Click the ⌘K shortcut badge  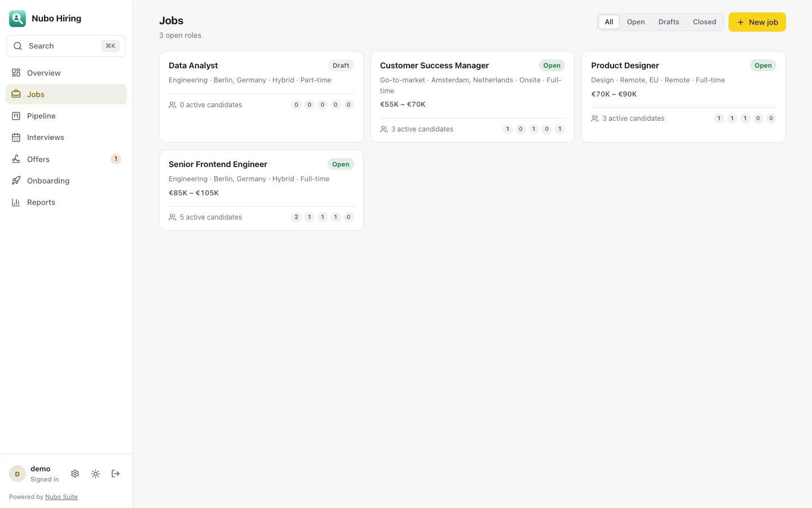(x=111, y=46)
